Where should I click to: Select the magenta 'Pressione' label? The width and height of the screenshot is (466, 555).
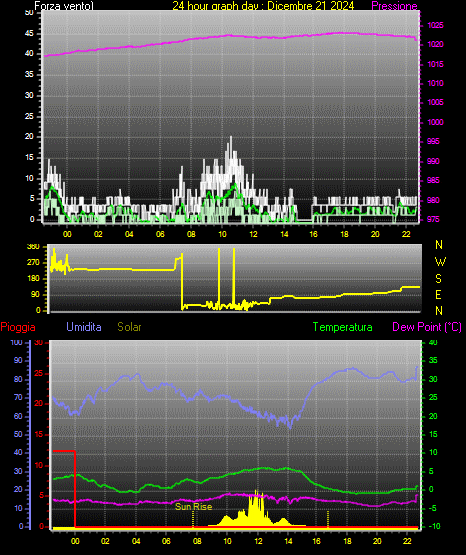[x=394, y=6]
